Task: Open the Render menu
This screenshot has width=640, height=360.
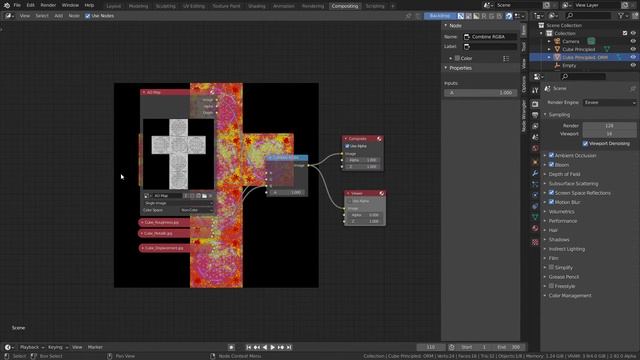Action: coord(48,5)
